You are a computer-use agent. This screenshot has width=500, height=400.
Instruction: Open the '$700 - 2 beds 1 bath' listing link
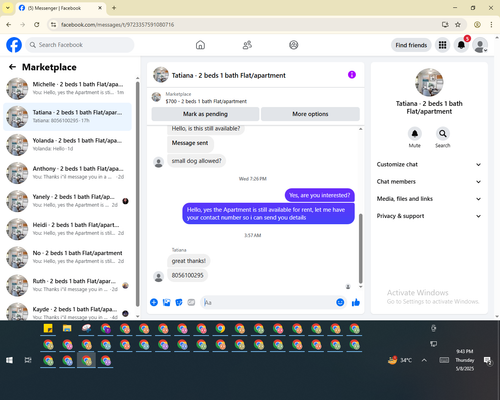click(x=206, y=101)
